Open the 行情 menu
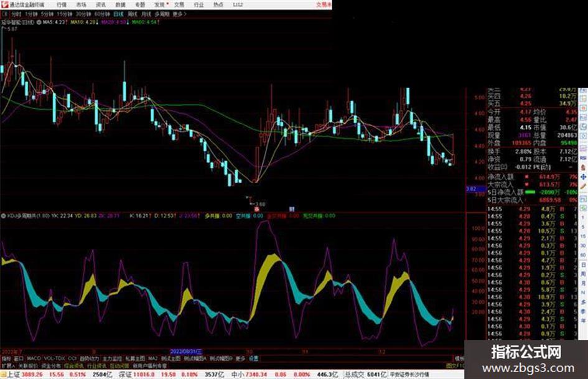Viewport: 588px width, 379px height. (x=62, y=5)
